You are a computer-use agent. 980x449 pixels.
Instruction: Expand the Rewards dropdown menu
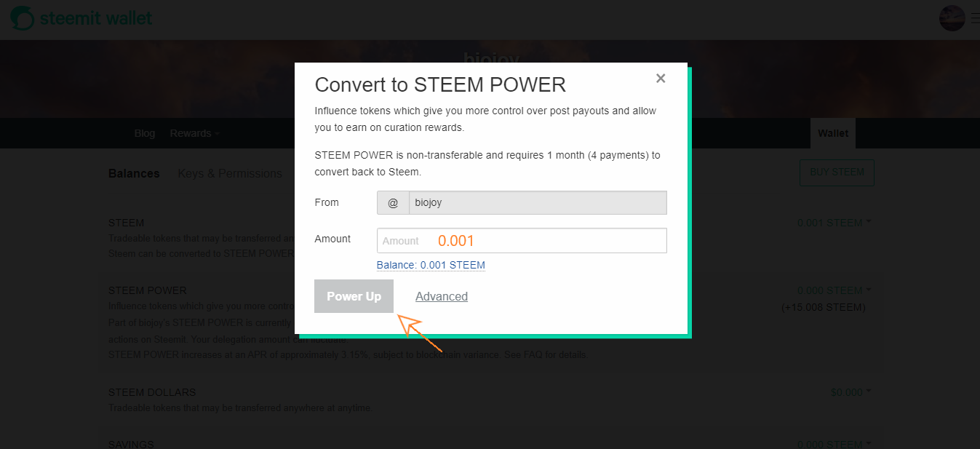coord(194,133)
